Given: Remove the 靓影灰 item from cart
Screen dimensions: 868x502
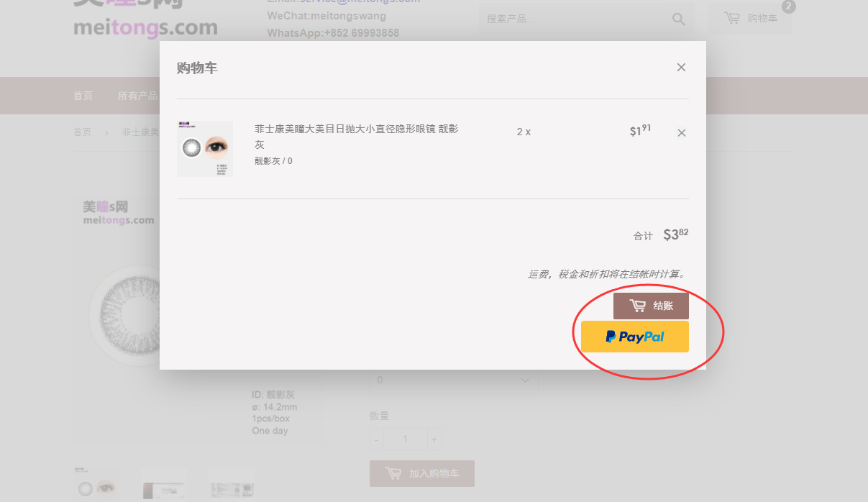Looking at the screenshot, I should [682, 133].
